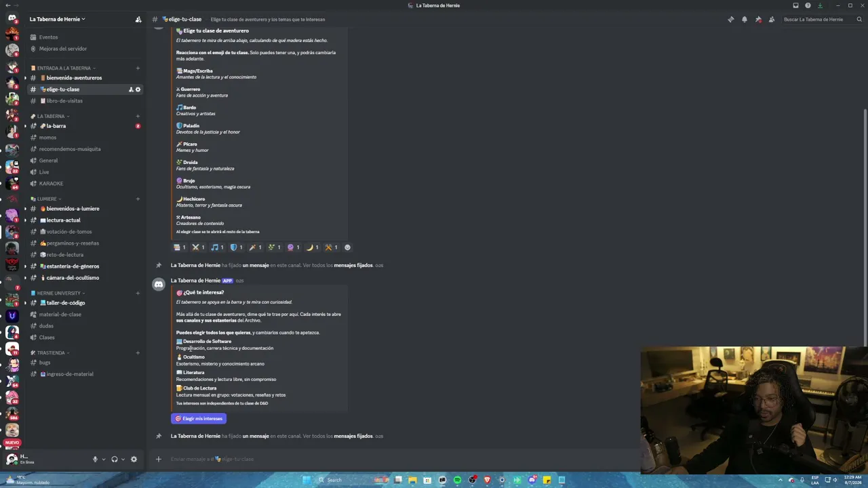Open Discord direct messages home icon

(12, 18)
